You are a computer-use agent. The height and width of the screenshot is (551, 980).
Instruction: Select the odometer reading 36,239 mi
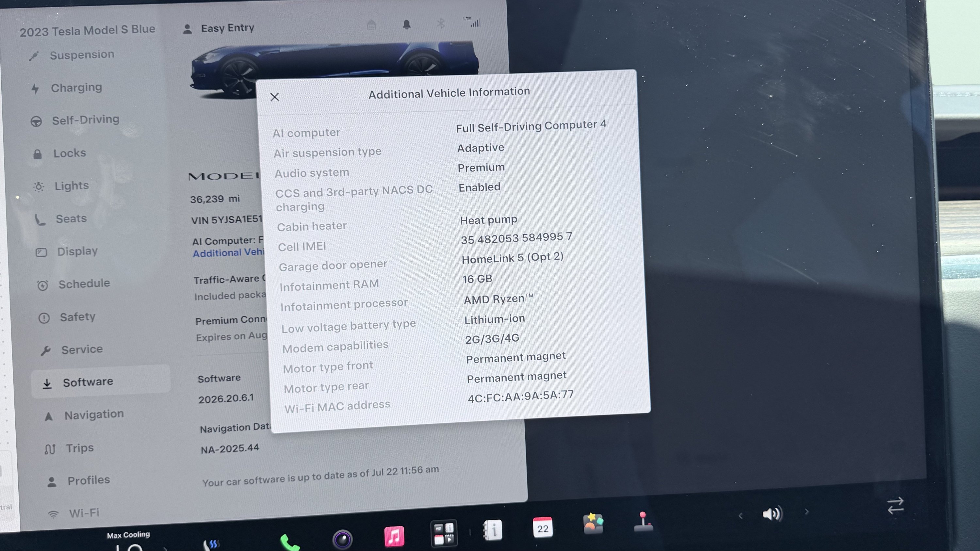pyautogui.click(x=215, y=199)
